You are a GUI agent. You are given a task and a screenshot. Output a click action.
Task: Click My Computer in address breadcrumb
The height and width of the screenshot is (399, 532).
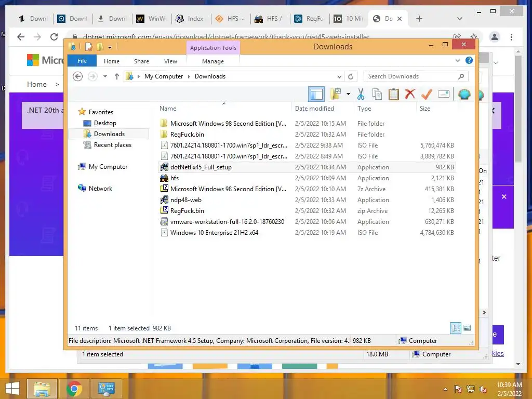tap(164, 76)
